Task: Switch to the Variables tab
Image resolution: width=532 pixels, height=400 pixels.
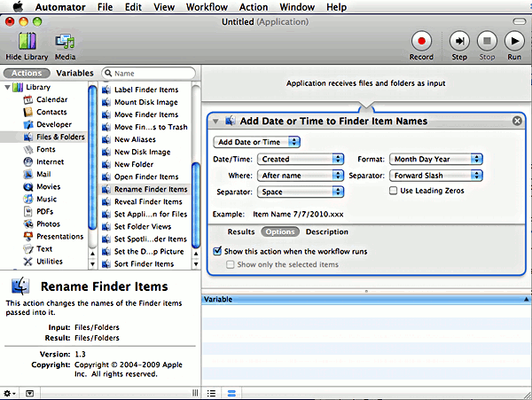Action: tap(75, 74)
